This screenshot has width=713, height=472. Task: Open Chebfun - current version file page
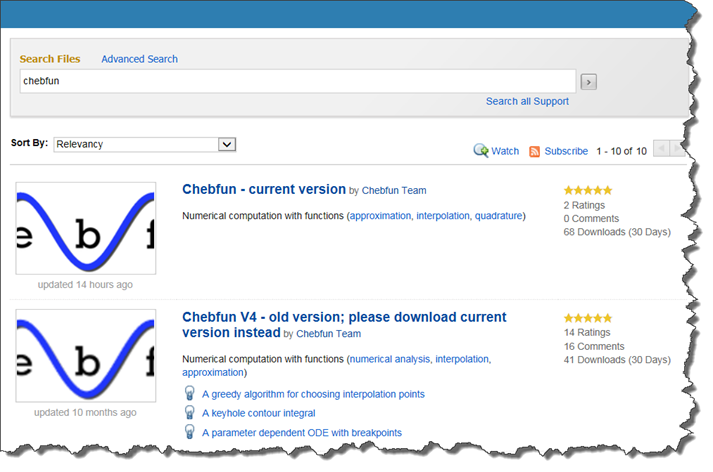263,189
